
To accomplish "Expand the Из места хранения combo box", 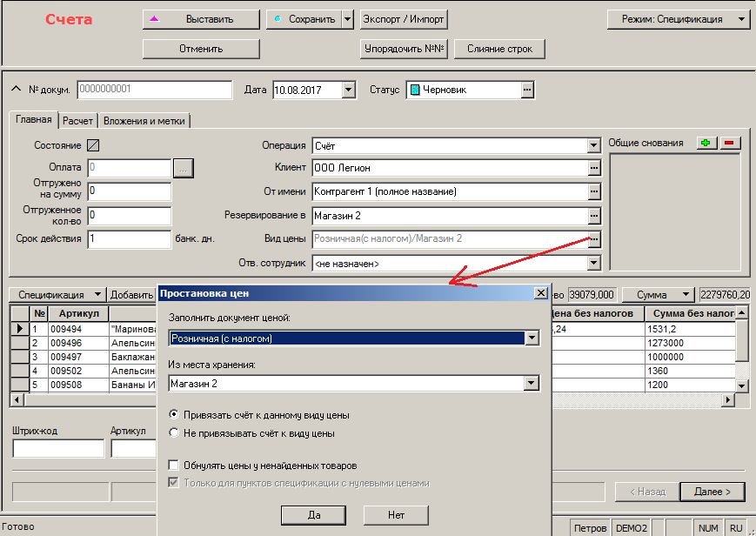I will [x=532, y=384].
